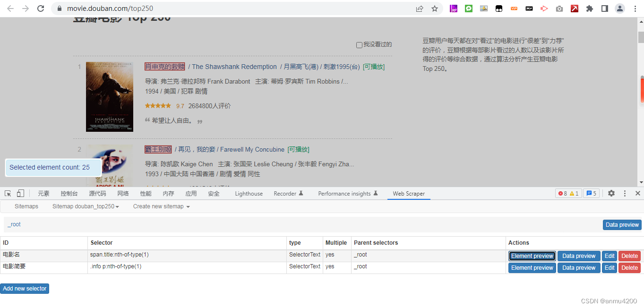Open the picture frame extension icon
The image size is (644, 308).
click(484, 9)
